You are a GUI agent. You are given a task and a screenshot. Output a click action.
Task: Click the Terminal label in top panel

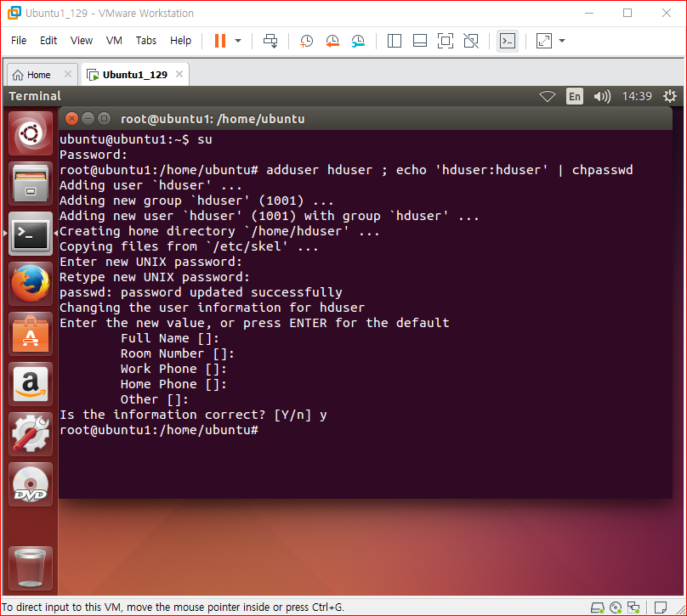35,96
